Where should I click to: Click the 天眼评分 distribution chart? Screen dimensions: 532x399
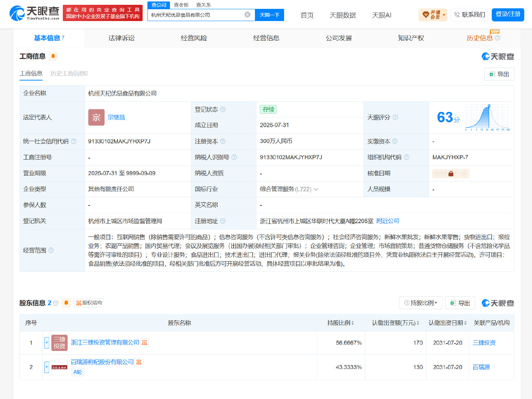click(x=488, y=117)
